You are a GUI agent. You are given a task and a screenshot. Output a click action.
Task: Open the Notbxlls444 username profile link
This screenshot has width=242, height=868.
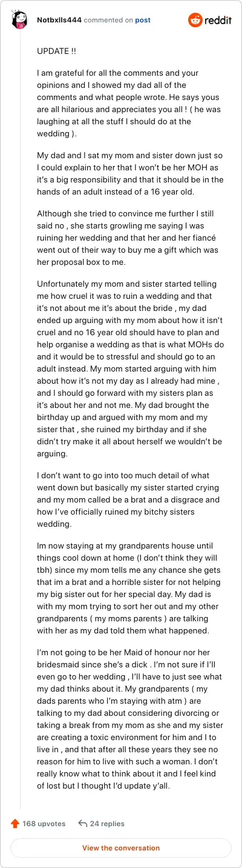click(59, 20)
